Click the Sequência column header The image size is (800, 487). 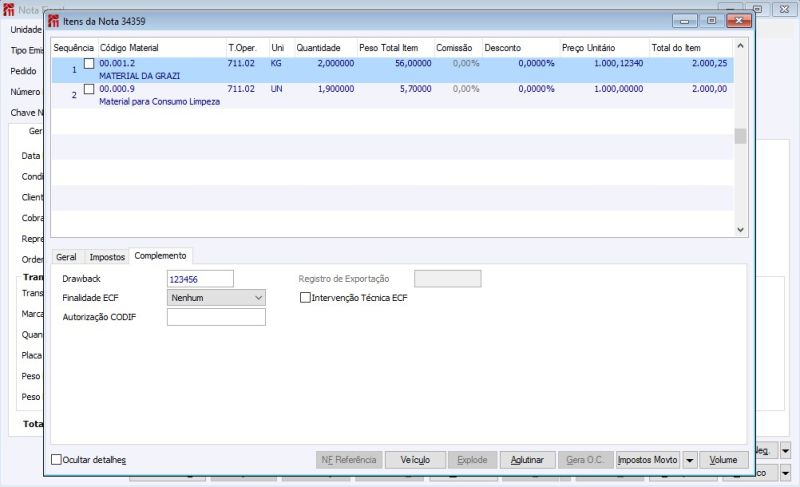pyautogui.click(x=74, y=48)
